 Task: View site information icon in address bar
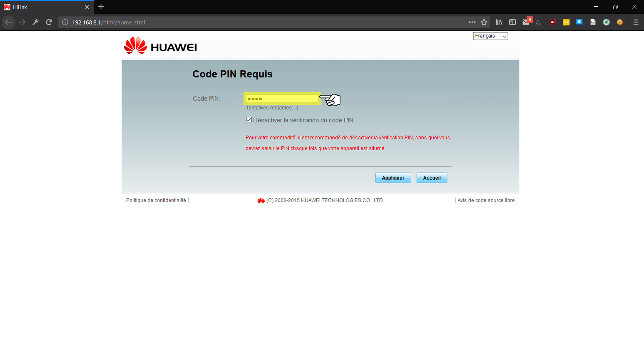click(65, 22)
